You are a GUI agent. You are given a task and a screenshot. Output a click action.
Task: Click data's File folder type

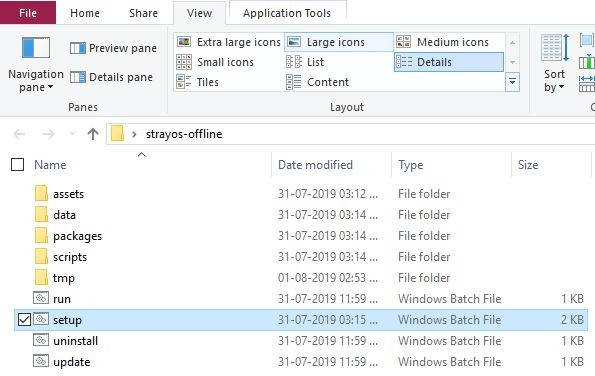(424, 215)
